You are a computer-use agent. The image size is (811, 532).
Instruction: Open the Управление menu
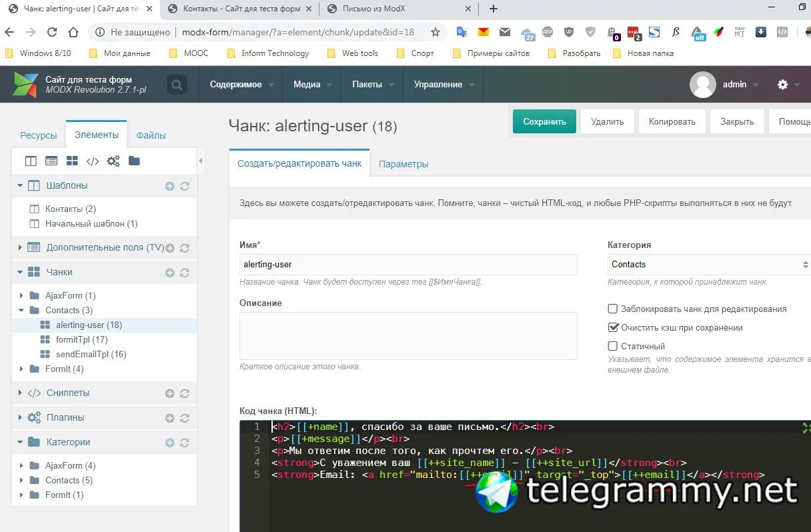(444, 85)
